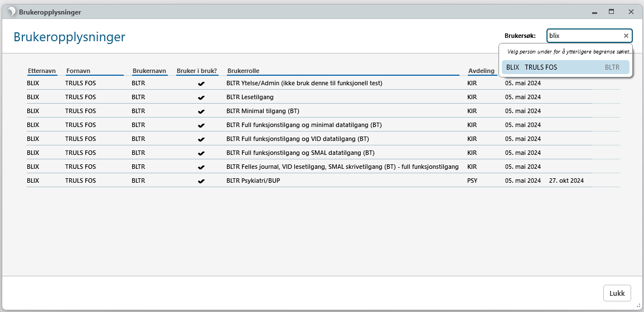The height and width of the screenshot is (312, 644).
Task: Click checkmark for BLTR Minimal tilgang (BT)
Action: click(x=201, y=111)
